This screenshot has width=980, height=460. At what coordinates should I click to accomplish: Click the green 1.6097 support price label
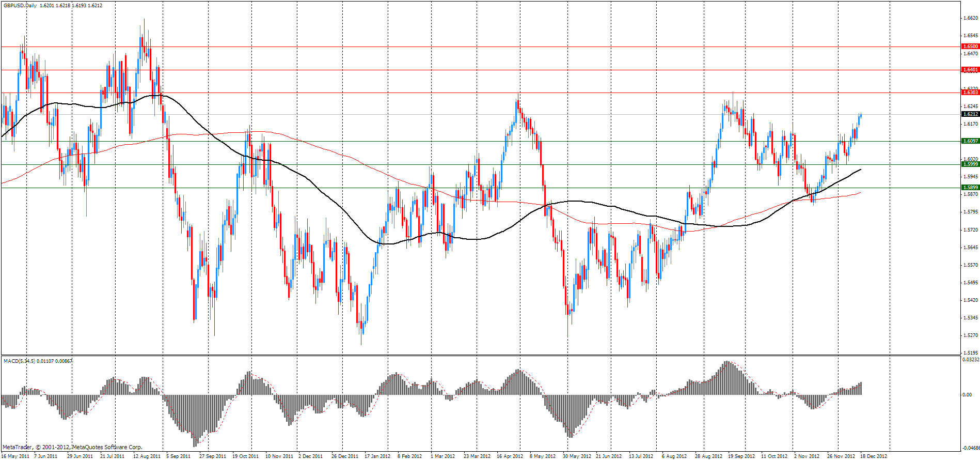970,141
